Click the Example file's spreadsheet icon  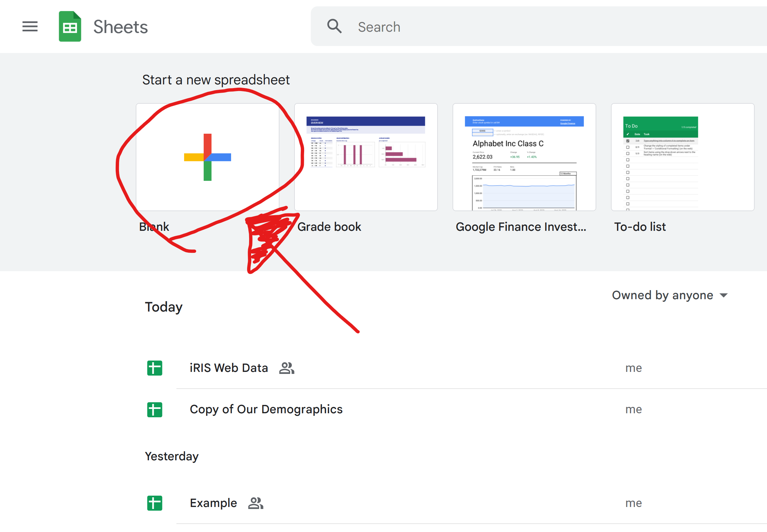(155, 503)
